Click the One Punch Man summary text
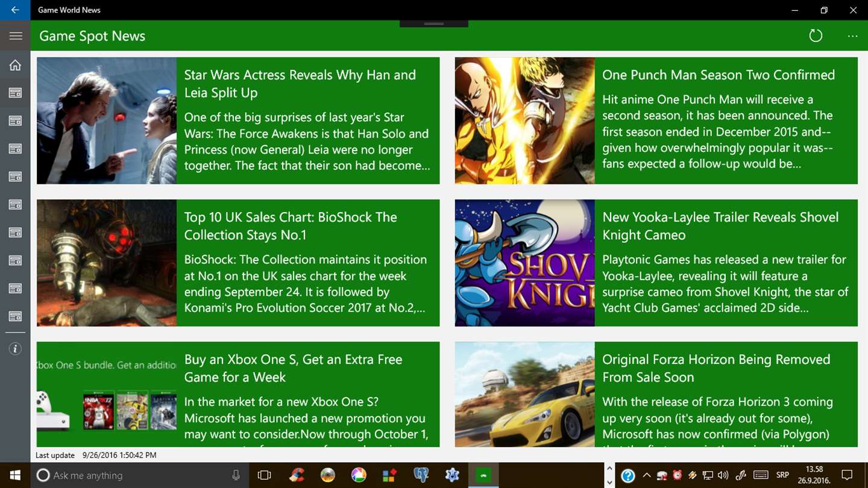 [717, 131]
